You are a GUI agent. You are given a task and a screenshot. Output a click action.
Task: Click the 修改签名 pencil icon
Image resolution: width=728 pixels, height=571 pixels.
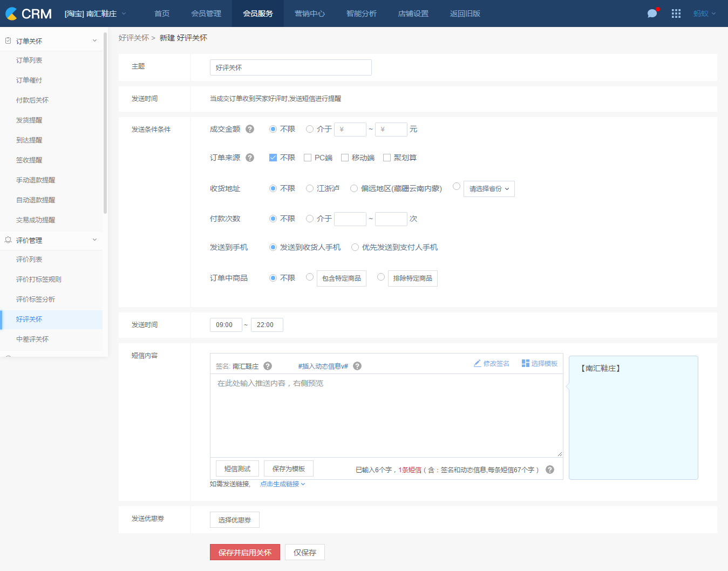[478, 363]
